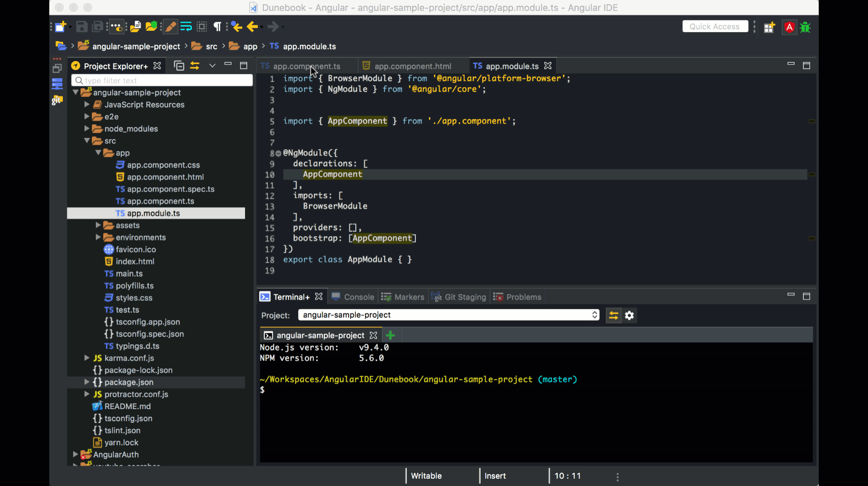Toggle Show Whitespace Characters pilcrow icon
This screenshot has height=486, width=868.
pyautogui.click(x=217, y=27)
